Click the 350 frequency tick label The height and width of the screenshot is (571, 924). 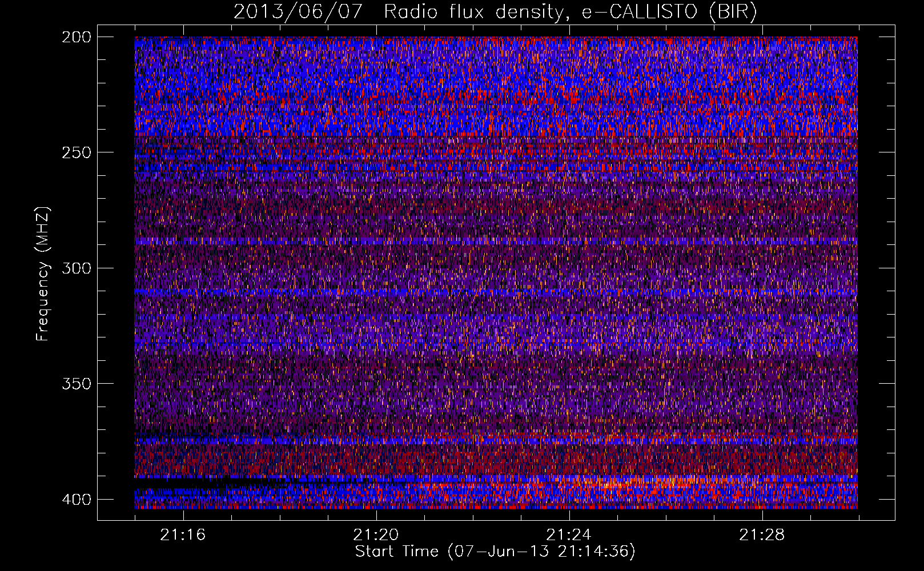(76, 383)
